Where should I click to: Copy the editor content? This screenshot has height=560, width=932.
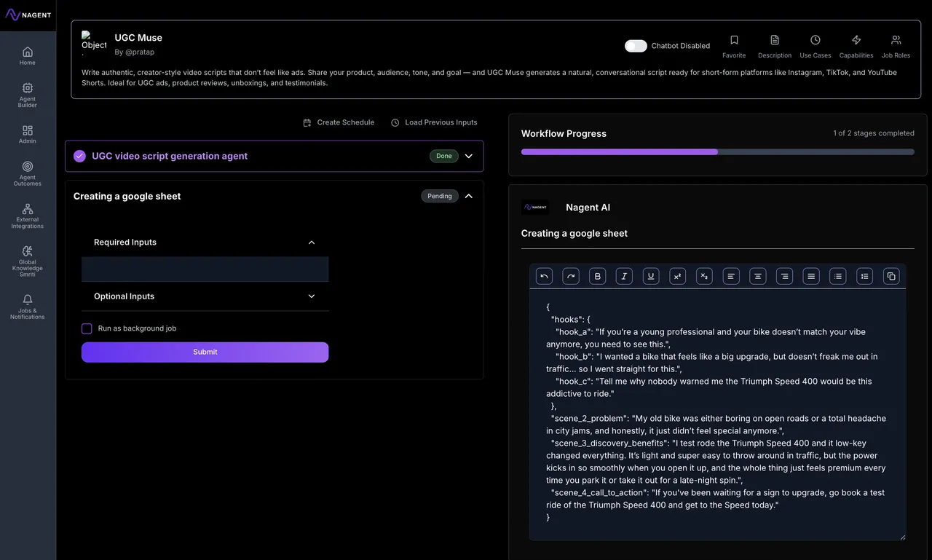click(x=891, y=276)
